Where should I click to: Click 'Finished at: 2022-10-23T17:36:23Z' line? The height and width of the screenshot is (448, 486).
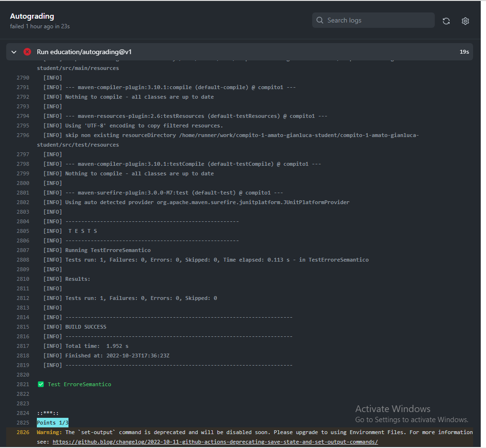tap(106, 356)
